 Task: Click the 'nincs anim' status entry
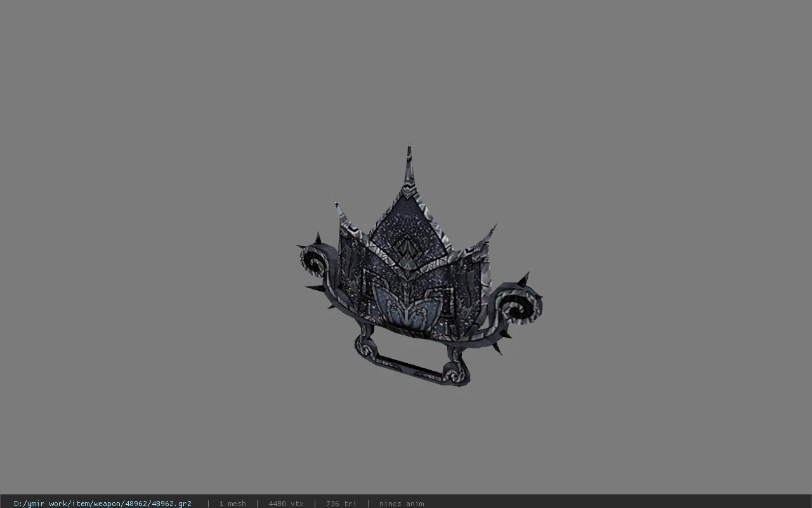(x=402, y=504)
